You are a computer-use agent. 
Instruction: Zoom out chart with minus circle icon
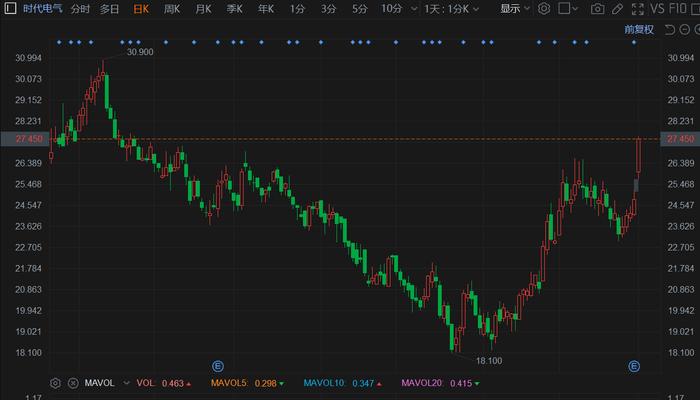(684, 30)
